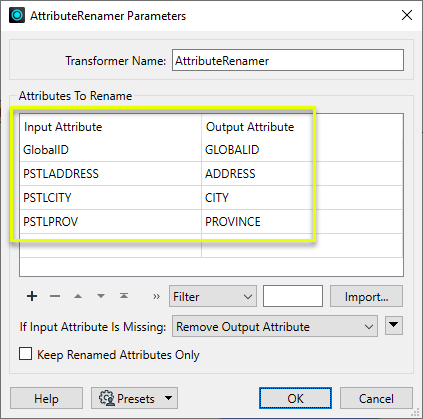Enable Keep Renamed Attributes Only checkbox
The image size is (423, 419).
pyautogui.click(x=26, y=354)
